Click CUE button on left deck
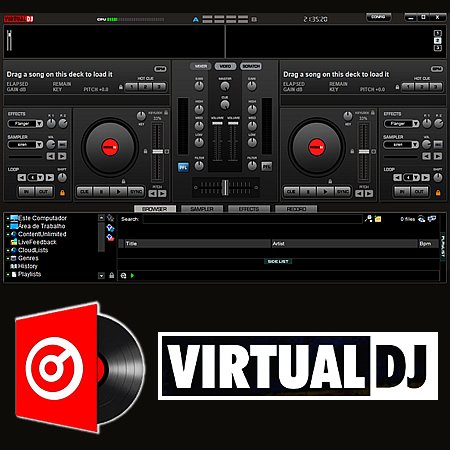 [85, 192]
